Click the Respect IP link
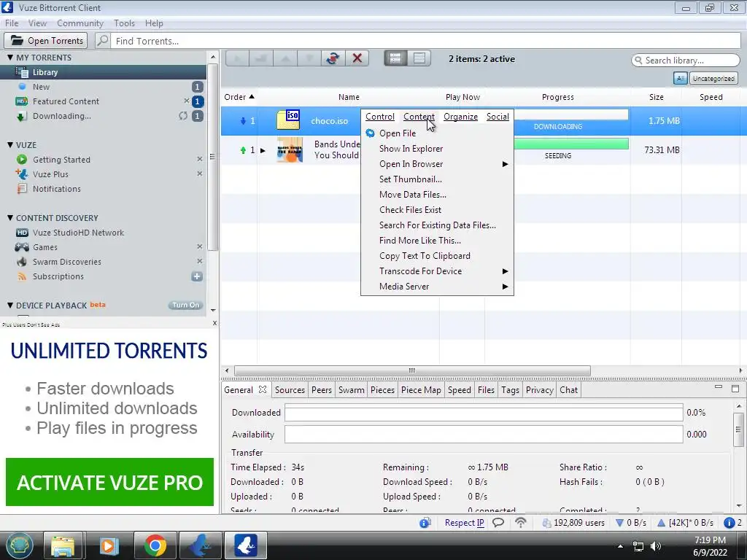Image resolution: width=747 pixels, height=560 pixels. tap(464, 522)
